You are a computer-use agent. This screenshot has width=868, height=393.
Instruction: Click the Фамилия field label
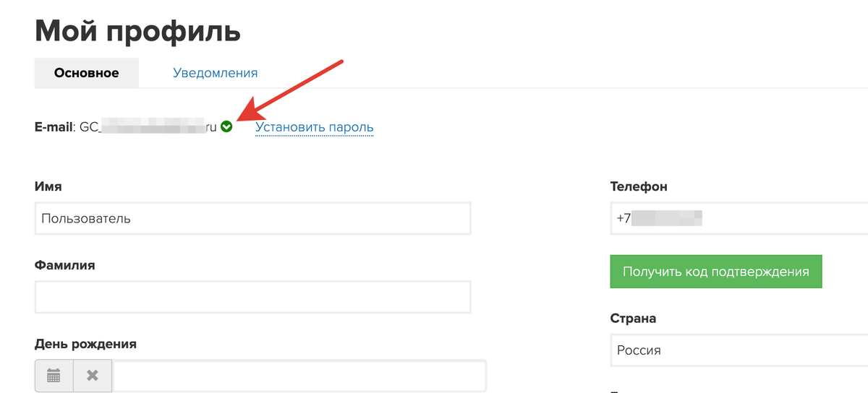click(64, 265)
